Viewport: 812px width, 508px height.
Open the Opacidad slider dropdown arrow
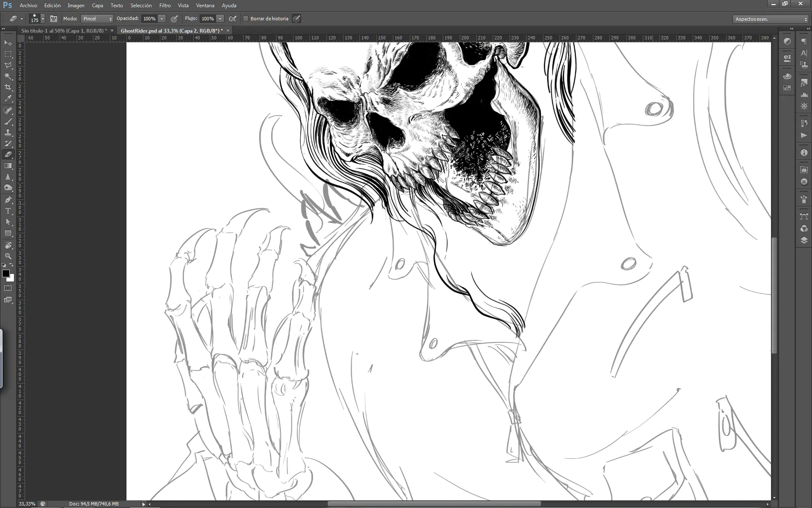pos(162,19)
